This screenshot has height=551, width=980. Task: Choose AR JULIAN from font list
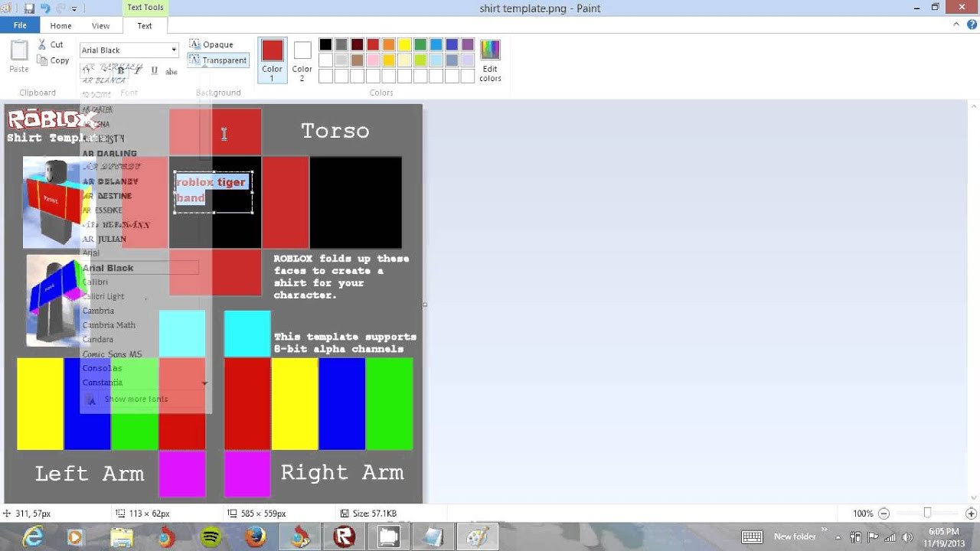point(104,239)
